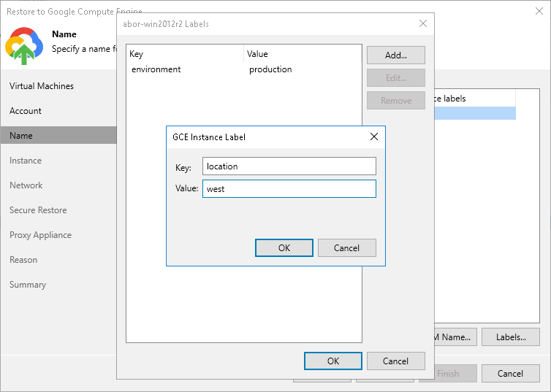Go to the Account wizard step
Viewport: 551px width, 392px height.
pyautogui.click(x=26, y=111)
